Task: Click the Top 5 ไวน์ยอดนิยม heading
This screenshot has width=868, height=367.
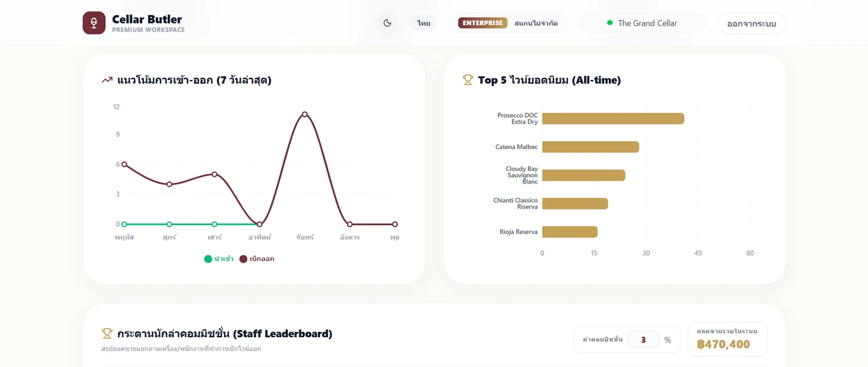Action: [x=549, y=80]
